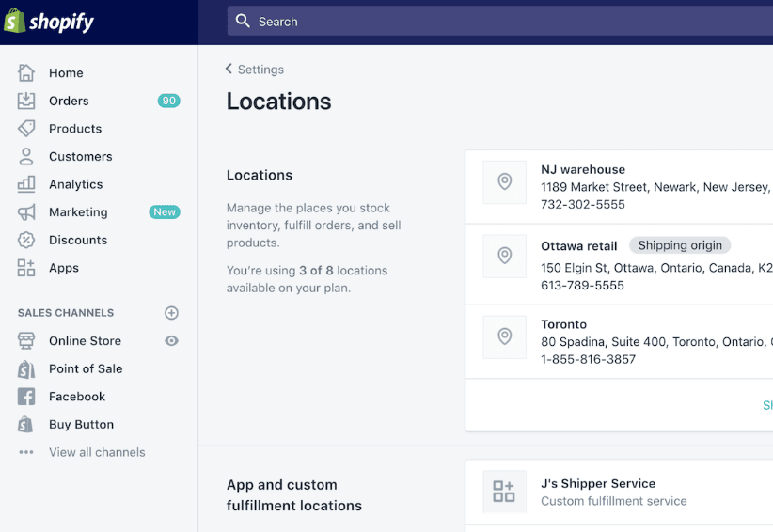773x532 pixels.
Task: Click the search magnifier icon
Action: (243, 21)
